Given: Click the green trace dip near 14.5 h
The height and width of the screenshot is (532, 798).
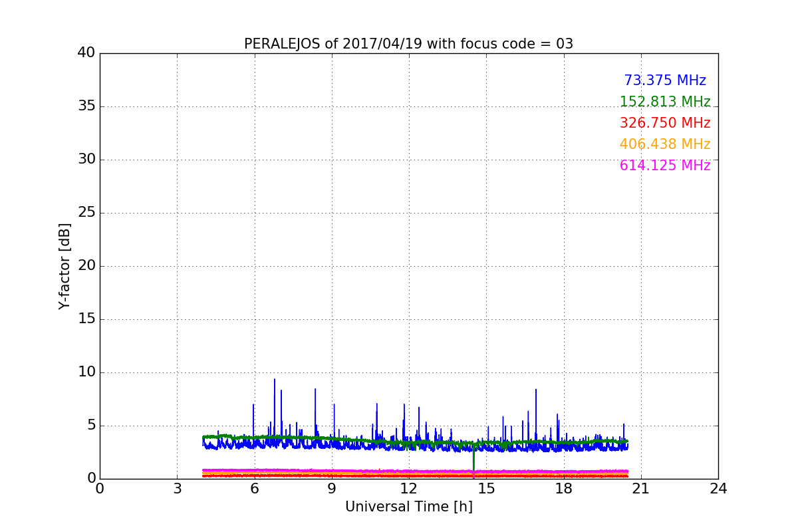Looking at the screenshot, I should 473,460.
